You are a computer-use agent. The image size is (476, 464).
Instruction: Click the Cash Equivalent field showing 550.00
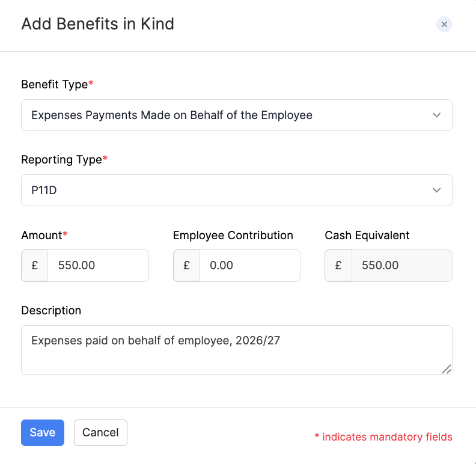coord(402,266)
